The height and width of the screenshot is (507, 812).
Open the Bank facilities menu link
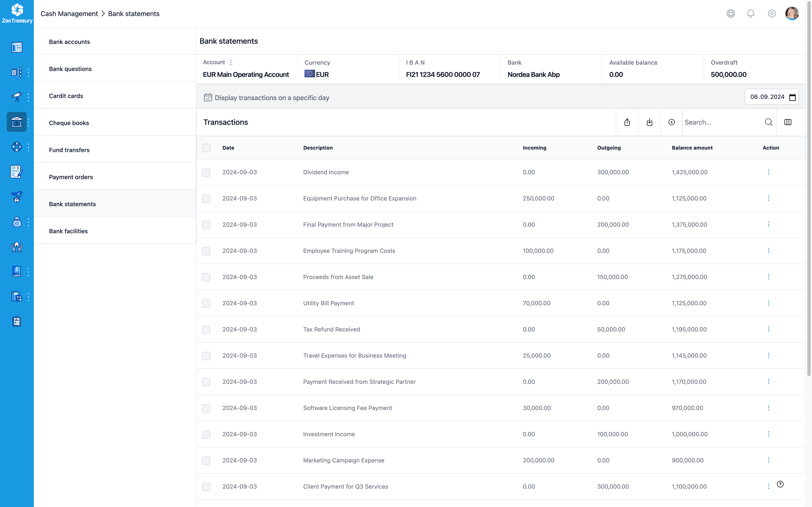coord(68,231)
